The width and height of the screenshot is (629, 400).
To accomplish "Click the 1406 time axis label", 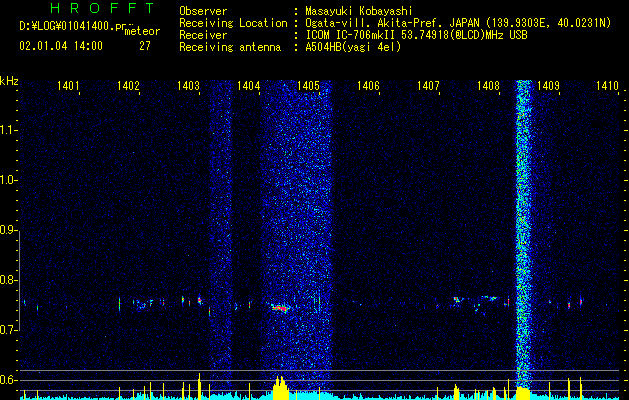I will 368,85.
